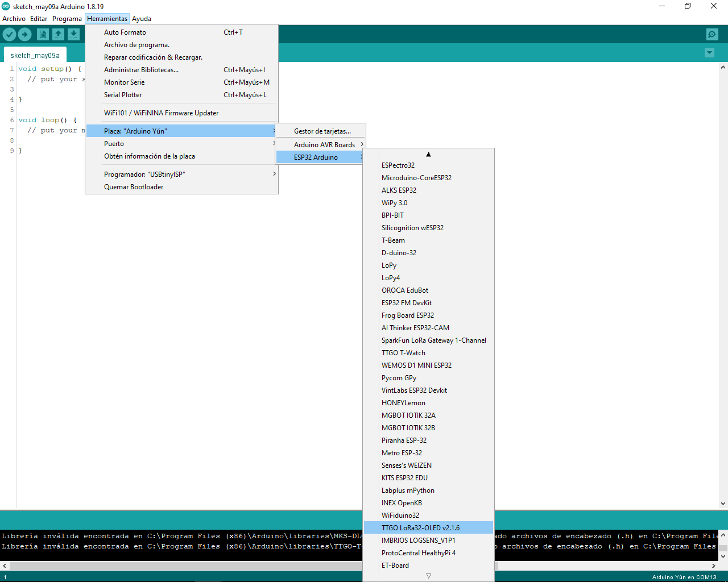
Task: Select the BPI-BIT board
Action: (x=428, y=215)
